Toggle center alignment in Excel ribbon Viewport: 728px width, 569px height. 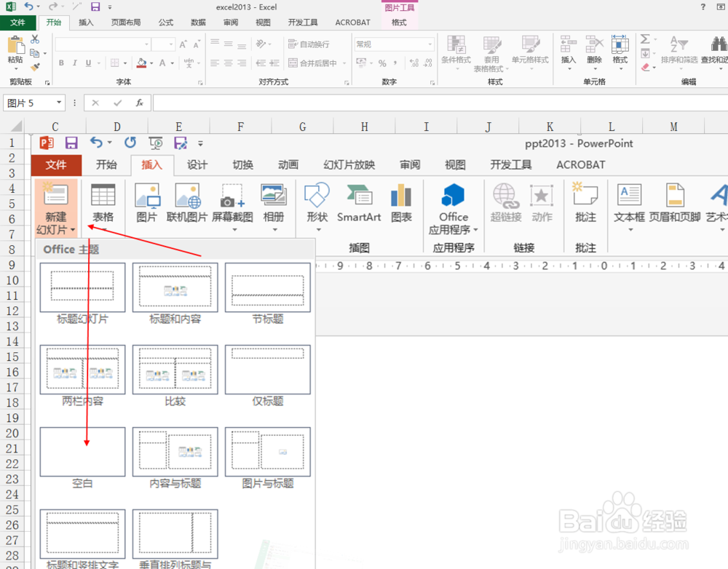click(228, 63)
